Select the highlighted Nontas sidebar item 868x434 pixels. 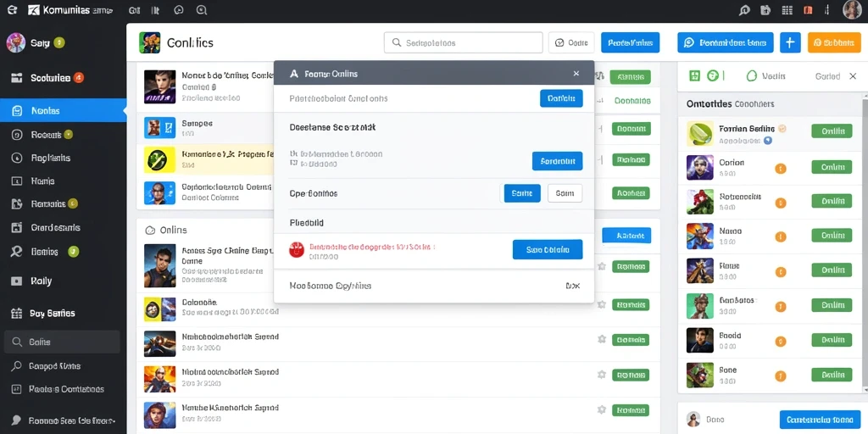[63, 111]
